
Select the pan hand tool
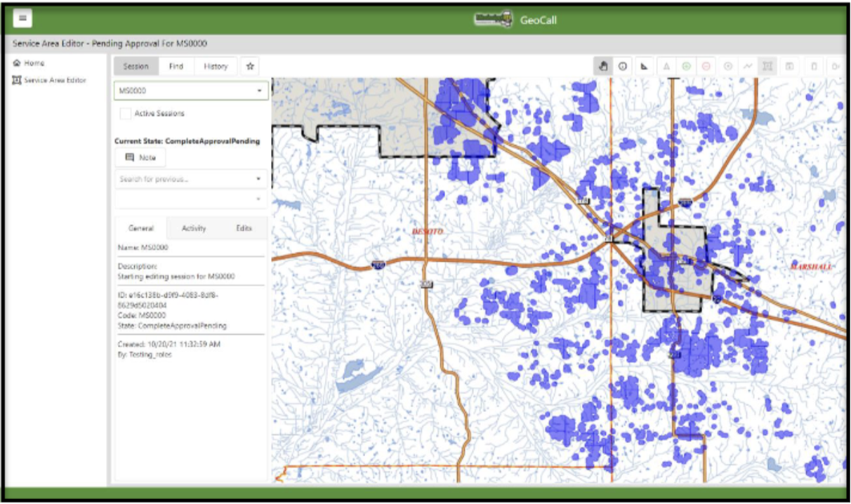point(602,66)
